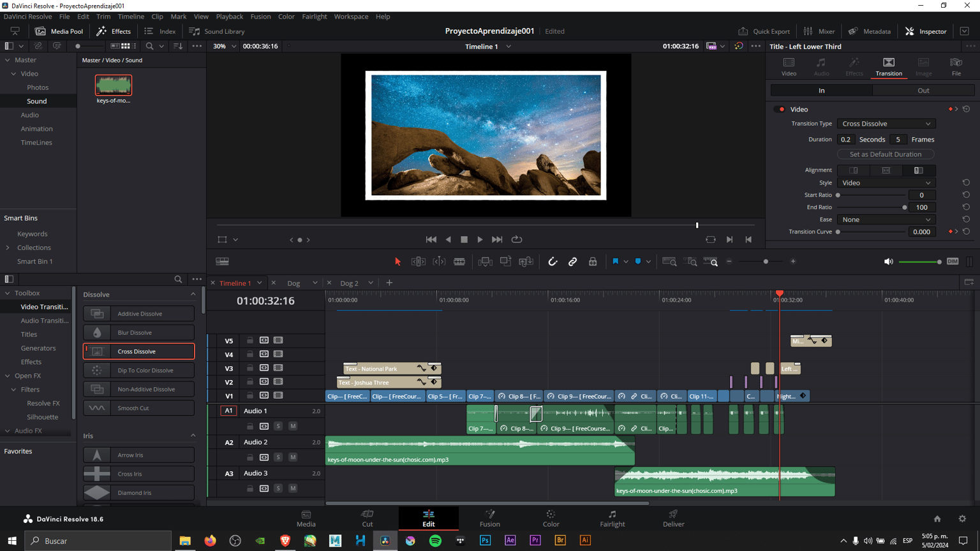Mute the Audio 1 track
Viewport: 980px width, 551px height.
pyautogui.click(x=293, y=426)
